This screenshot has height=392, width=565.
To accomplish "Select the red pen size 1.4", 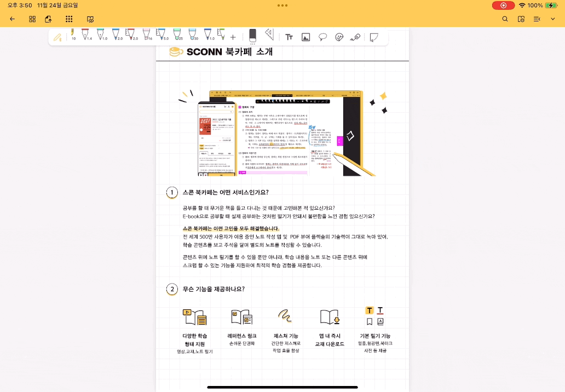I will tap(86, 34).
